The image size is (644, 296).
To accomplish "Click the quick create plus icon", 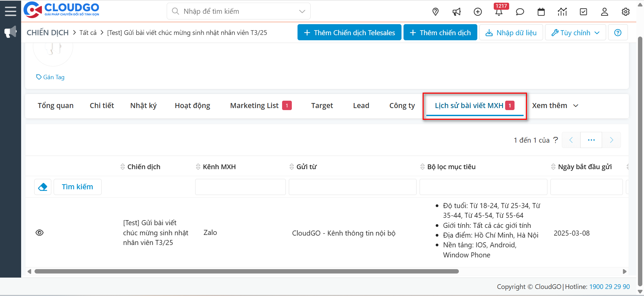I will click(478, 12).
